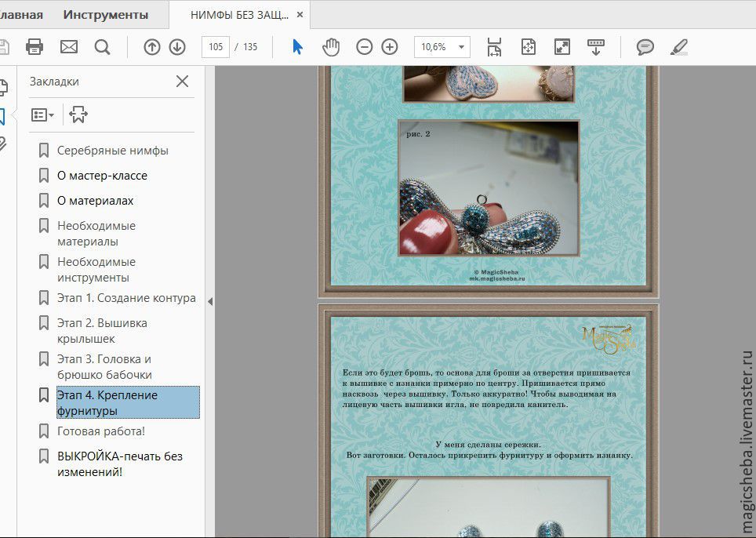
Task: Send file by email envelope icon
Action: pos(69,47)
